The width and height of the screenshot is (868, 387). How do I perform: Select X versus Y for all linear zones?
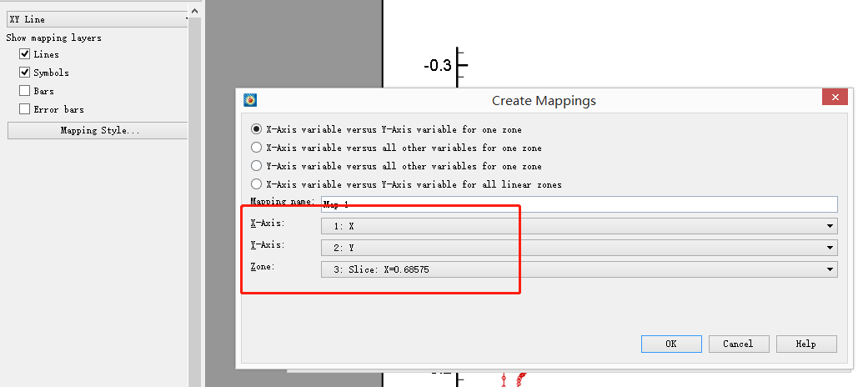256,183
